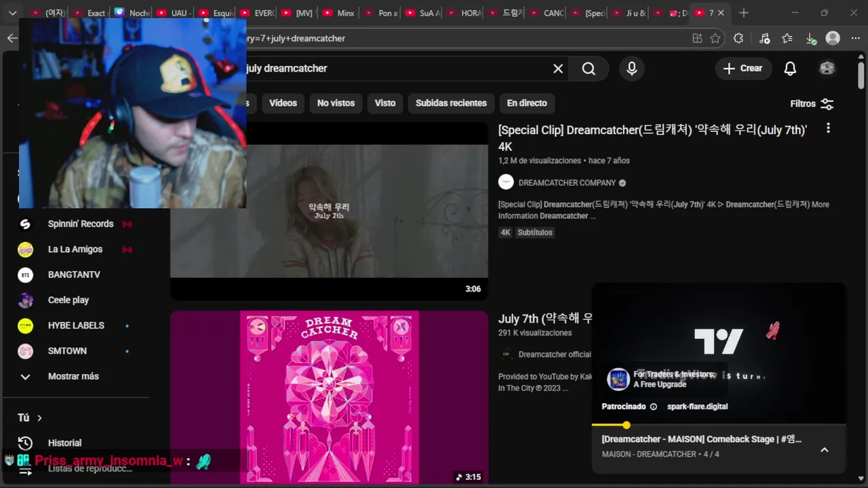868x488 pixels.
Task: Expand subscriptions with Mostrar más
Action: [73, 376]
